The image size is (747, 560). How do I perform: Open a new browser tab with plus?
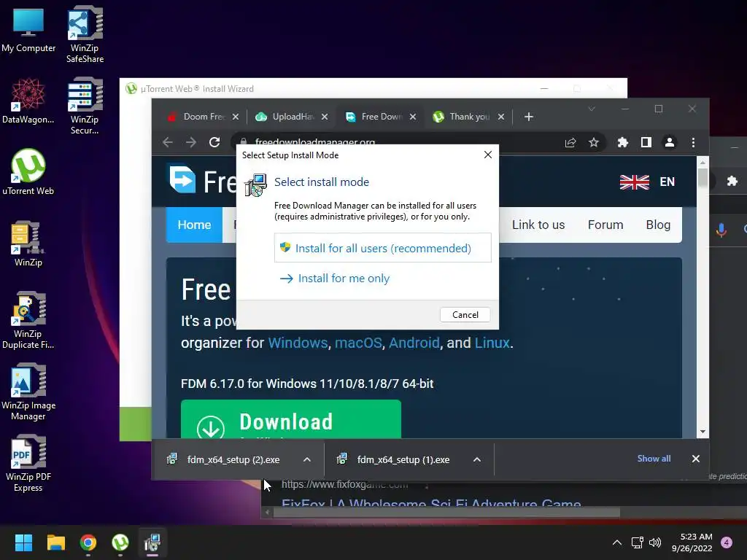tap(528, 117)
